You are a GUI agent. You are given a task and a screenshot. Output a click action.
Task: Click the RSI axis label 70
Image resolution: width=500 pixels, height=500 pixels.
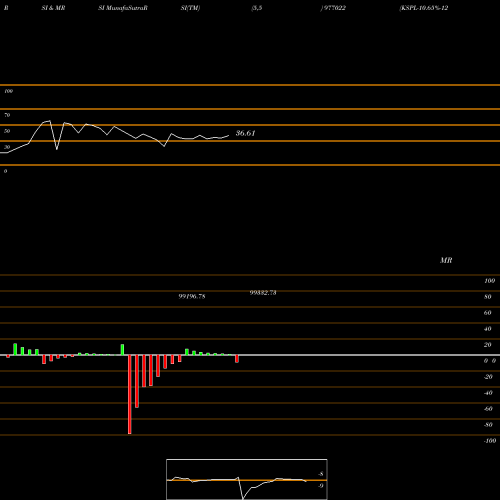(x=7, y=115)
